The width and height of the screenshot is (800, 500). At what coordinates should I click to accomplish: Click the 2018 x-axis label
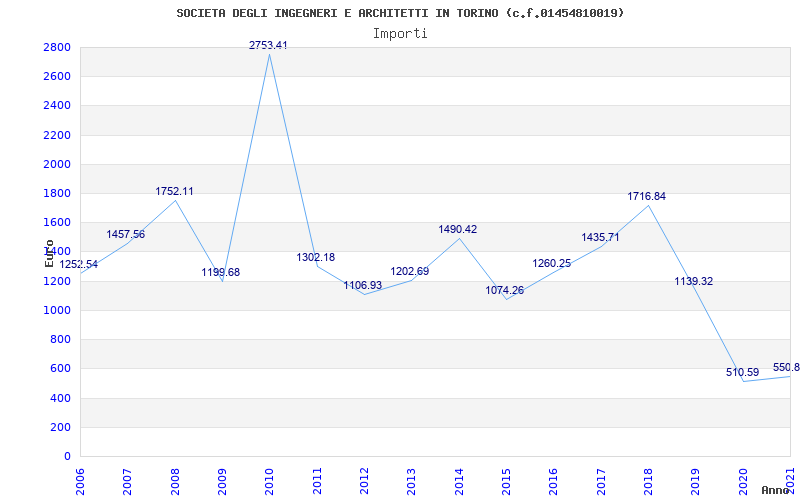pos(648,481)
